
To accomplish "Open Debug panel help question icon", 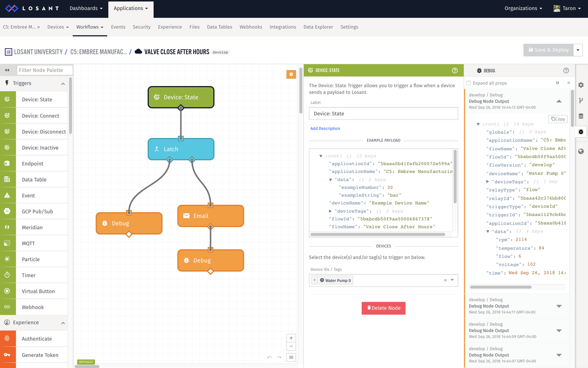I will click(566, 71).
